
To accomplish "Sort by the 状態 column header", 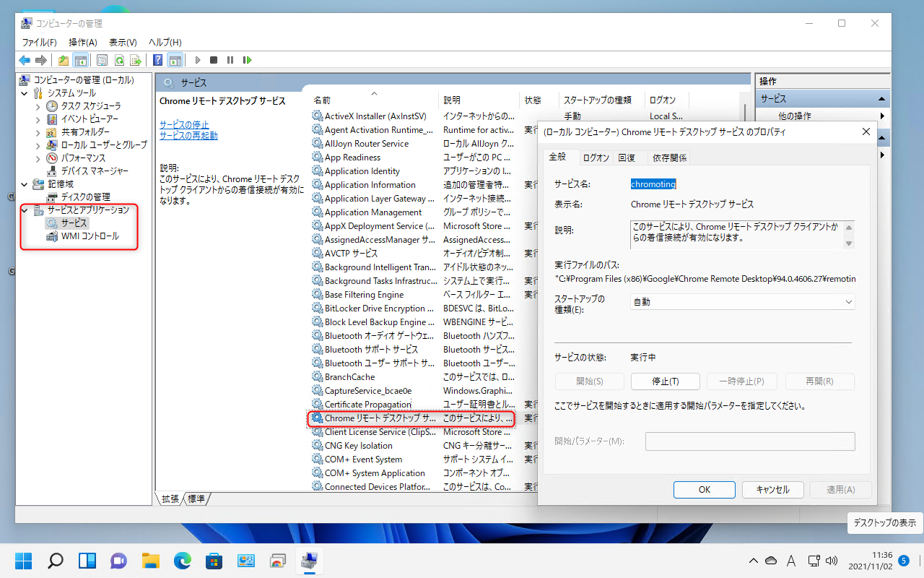I will 540,100.
